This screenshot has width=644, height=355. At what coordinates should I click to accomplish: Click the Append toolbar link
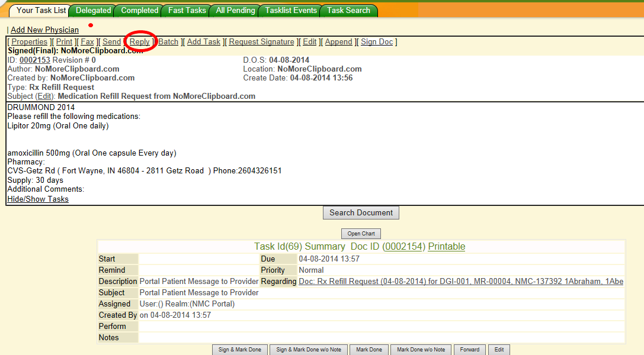click(x=339, y=42)
